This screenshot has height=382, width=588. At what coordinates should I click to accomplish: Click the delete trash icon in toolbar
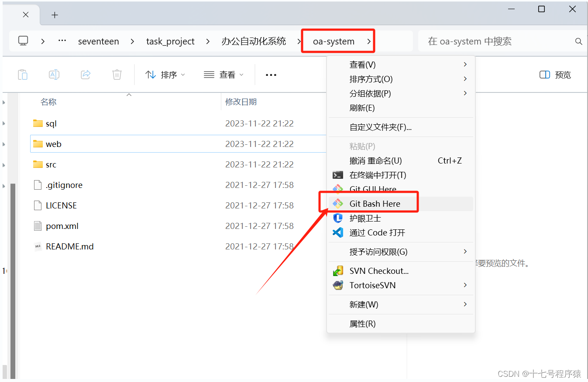[x=117, y=75]
